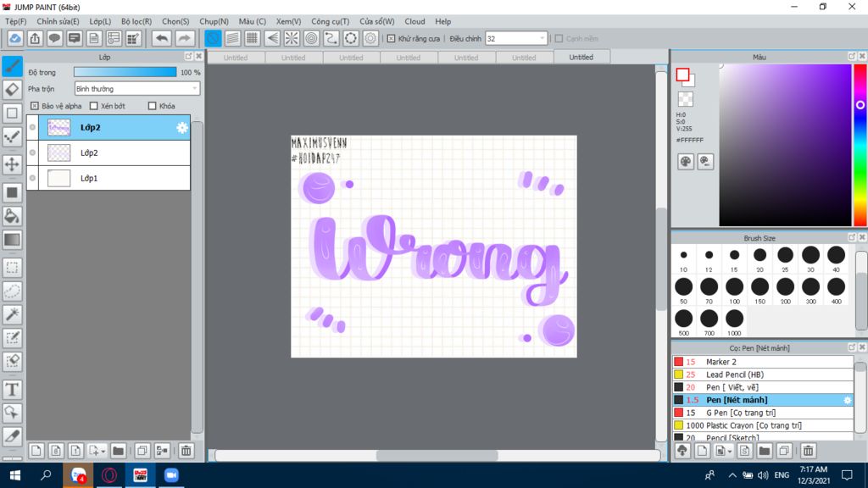
Task: Select the Lasso selection tool
Action: click(12, 291)
